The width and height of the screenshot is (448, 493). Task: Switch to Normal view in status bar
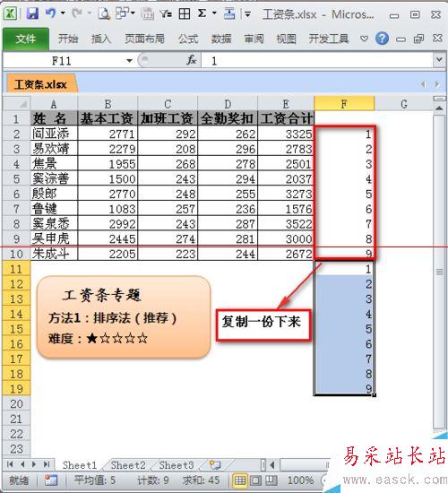240,480
